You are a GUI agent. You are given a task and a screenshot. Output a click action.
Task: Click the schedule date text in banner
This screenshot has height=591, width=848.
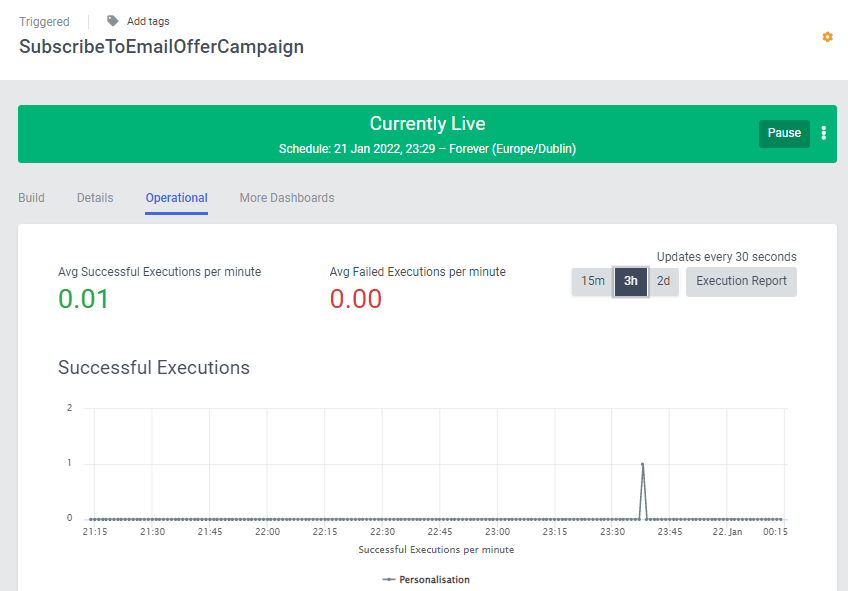[x=427, y=149]
